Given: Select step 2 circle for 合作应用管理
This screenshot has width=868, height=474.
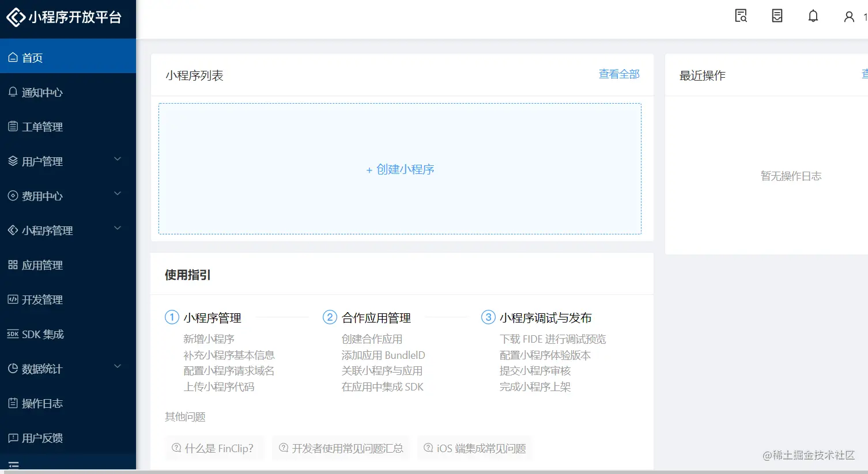Looking at the screenshot, I should click(330, 317).
